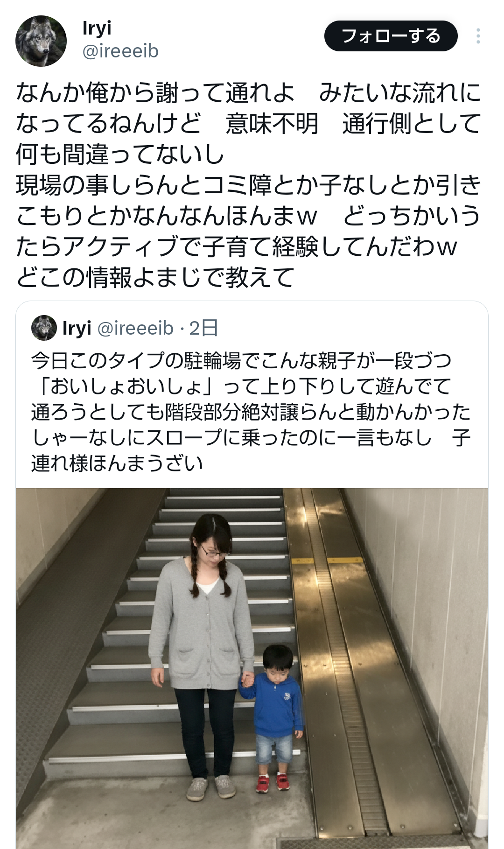The image size is (504, 849).
Task: Select quoted text line 連れ様ほんまうざい
Action: click(x=117, y=463)
